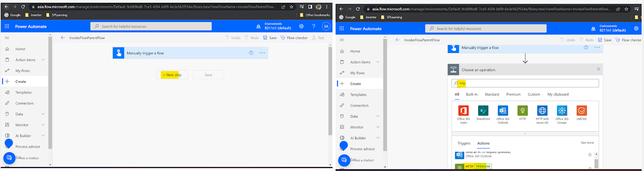Screen dimensions: 644x171
Task: Switch to the Premium tab
Action: 514,94
